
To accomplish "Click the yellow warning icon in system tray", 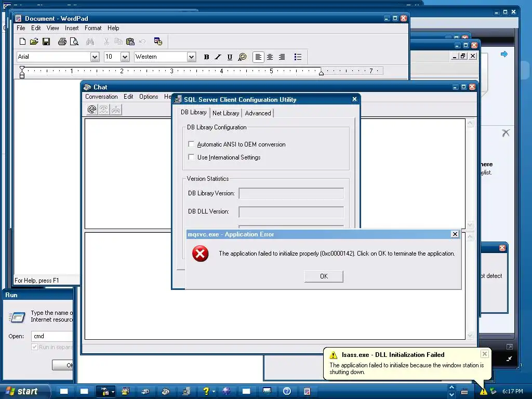I will 484,392.
